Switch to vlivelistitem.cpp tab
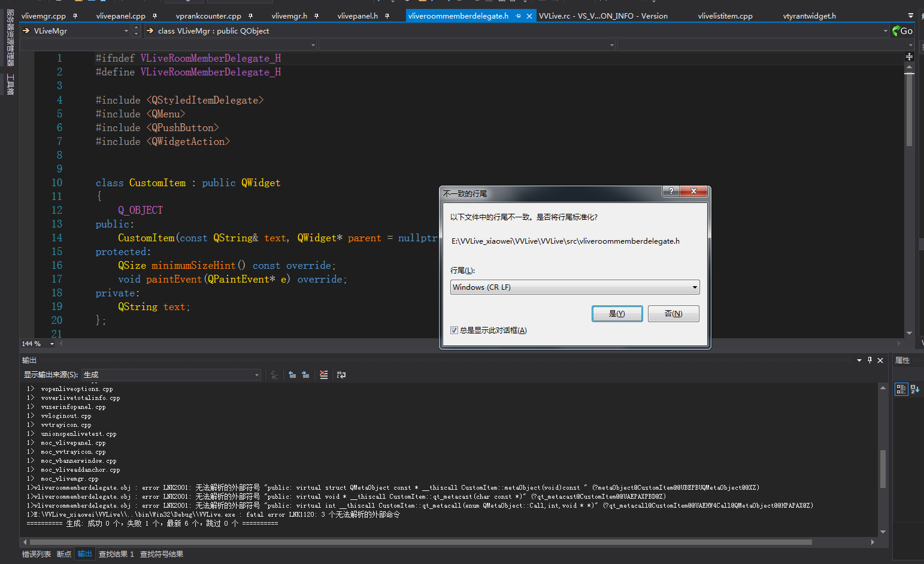This screenshot has width=924, height=564. tap(725, 16)
